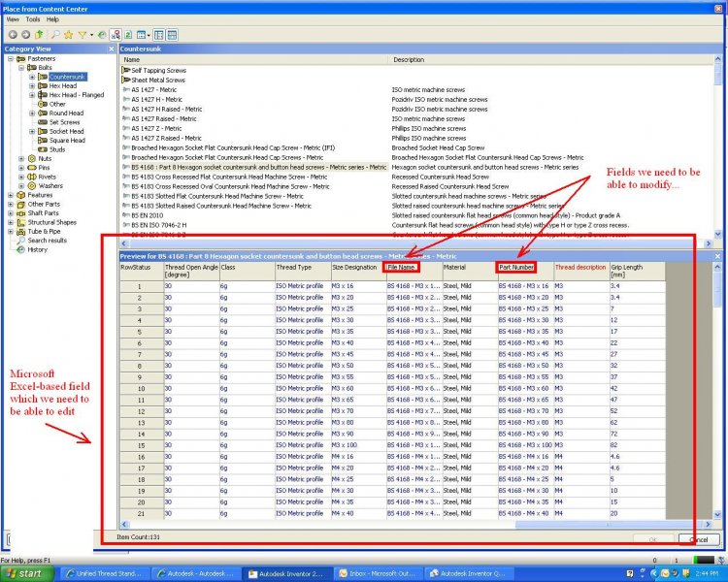Image resolution: width=728 pixels, height=582 pixels.
Task: Open History in the category tree
Action: [x=37, y=249]
